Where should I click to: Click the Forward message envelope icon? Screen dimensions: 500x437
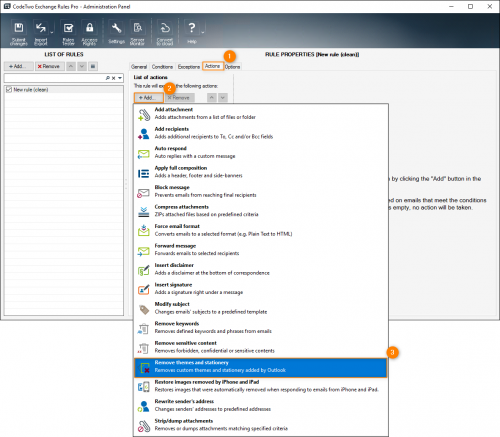pyautogui.click(x=144, y=251)
